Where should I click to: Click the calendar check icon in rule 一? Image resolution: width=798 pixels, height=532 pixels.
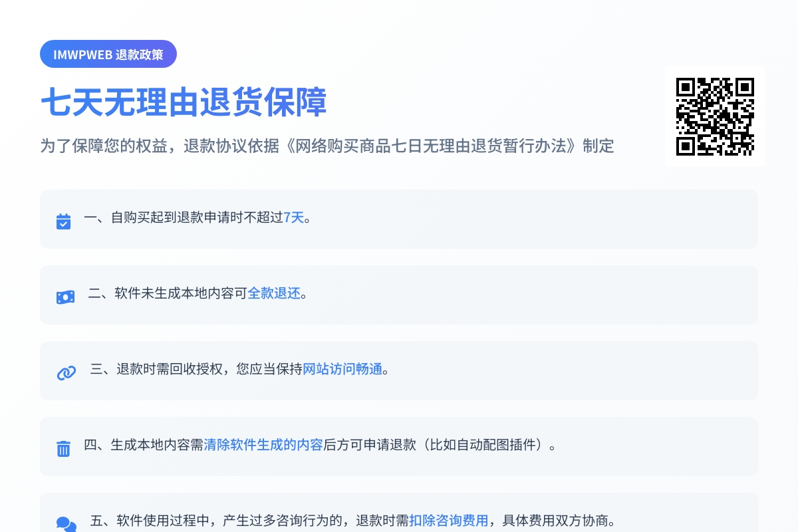click(x=63, y=221)
